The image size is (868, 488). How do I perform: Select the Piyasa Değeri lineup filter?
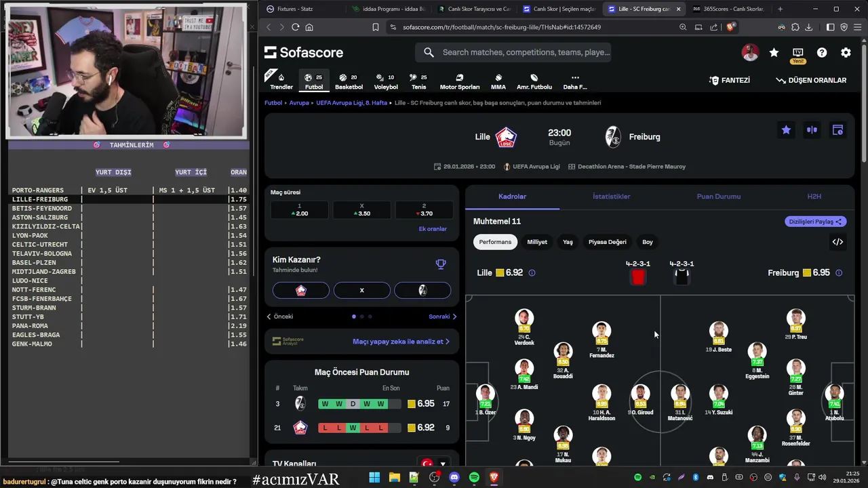point(607,242)
